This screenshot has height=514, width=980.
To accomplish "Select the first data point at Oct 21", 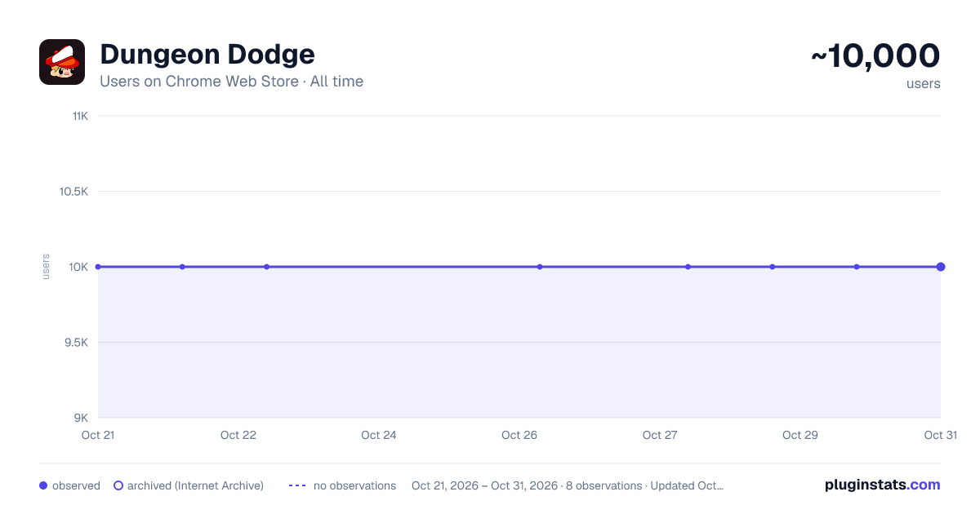I will click(x=98, y=267).
